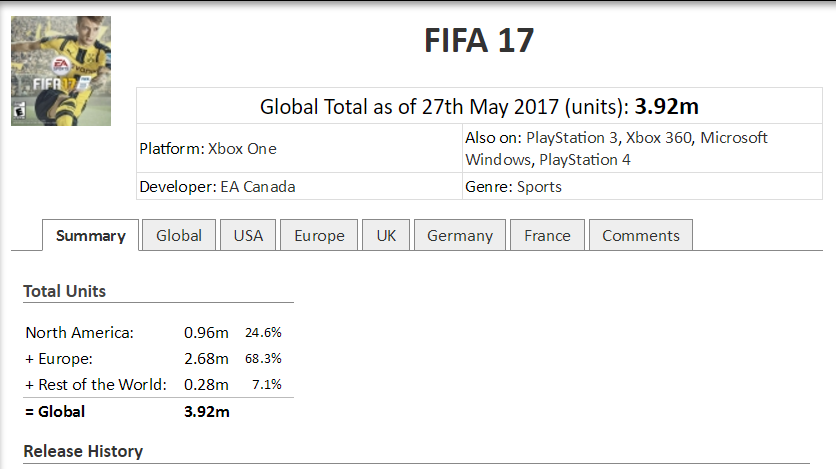
Task: View the Germany tab
Action: click(x=460, y=236)
